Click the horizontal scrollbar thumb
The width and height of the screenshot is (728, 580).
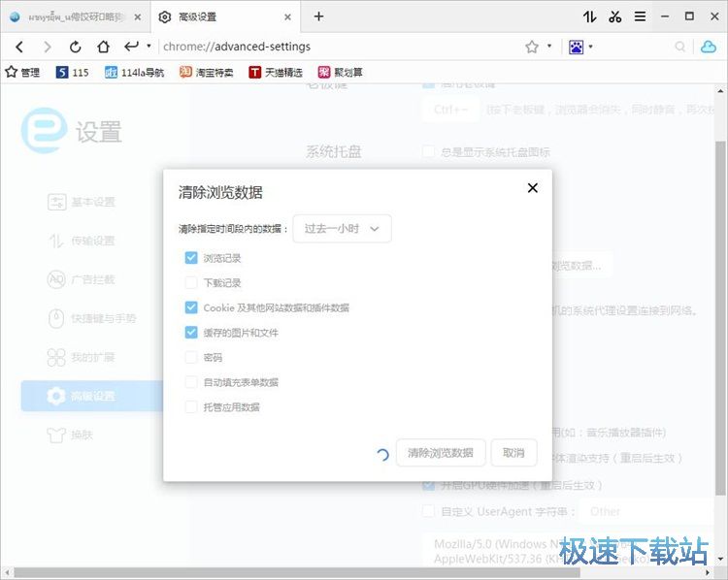[297, 573]
